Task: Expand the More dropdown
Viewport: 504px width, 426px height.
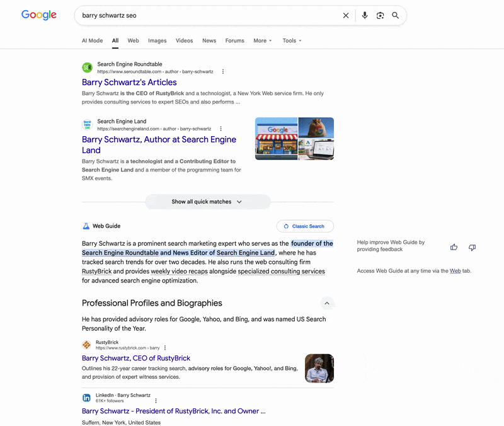Action: pyautogui.click(x=263, y=40)
